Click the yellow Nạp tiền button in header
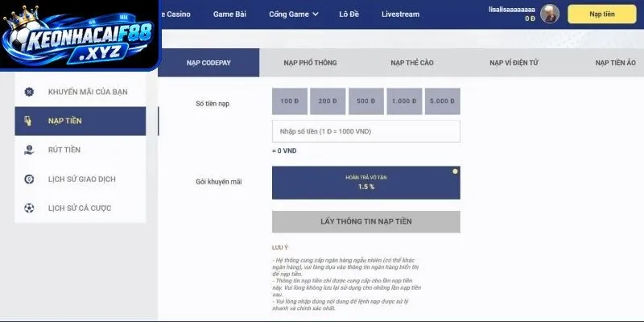This screenshot has width=644, height=322. [602, 14]
